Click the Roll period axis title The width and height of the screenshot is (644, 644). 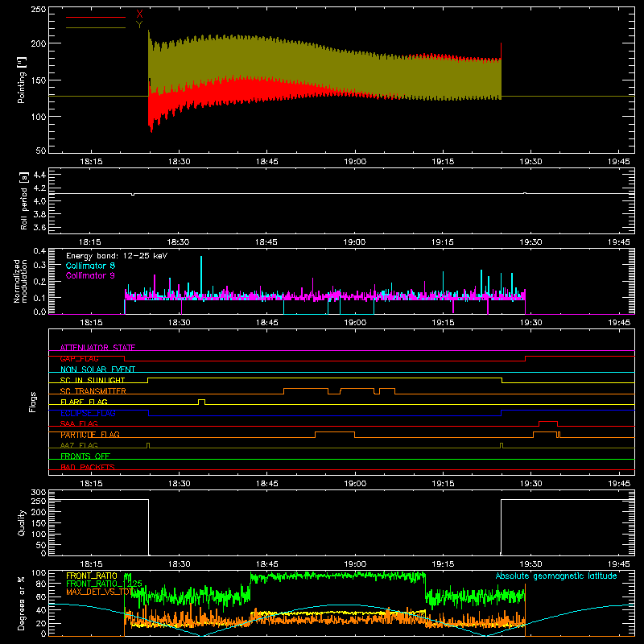click(x=24, y=200)
